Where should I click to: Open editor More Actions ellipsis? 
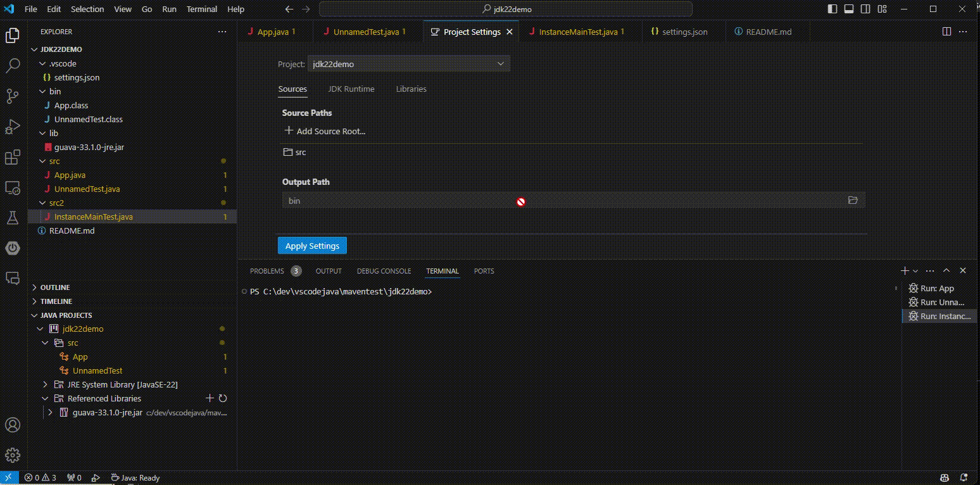tap(964, 32)
